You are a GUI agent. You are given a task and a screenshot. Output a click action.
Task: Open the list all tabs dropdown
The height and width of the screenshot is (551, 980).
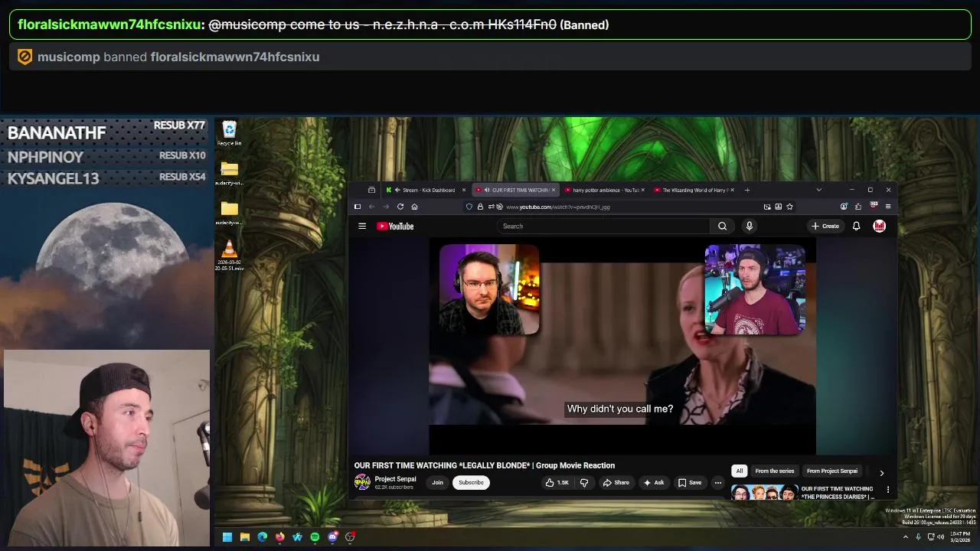coord(818,190)
